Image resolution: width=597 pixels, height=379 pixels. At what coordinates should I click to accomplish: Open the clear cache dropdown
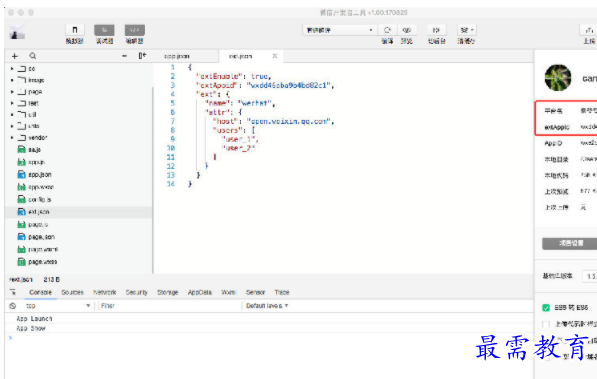tap(467, 30)
